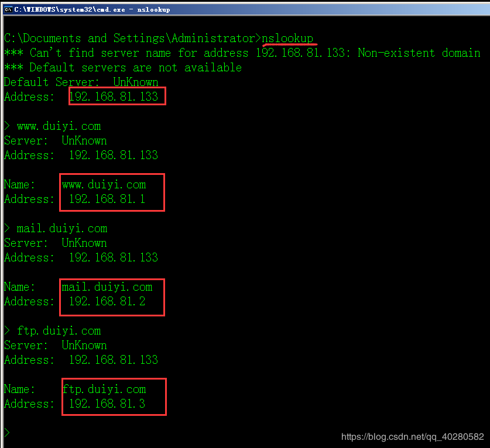Viewport: 490px width, 448px height.
Task: Click the typed mail.duiyi.com query line
Action: (x=61, y=229)
